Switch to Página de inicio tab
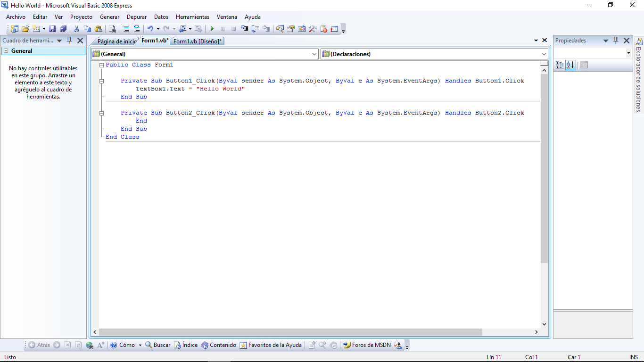 [116, 41]
